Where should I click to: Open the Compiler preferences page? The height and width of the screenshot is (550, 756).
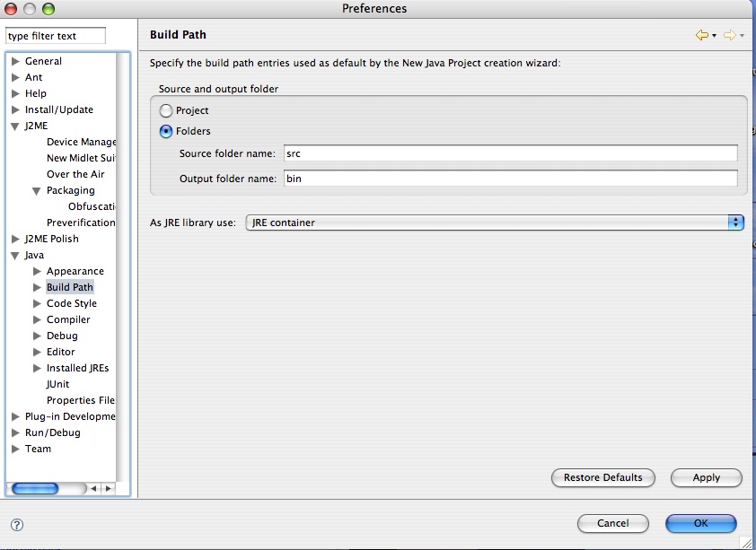coord(68,319)
